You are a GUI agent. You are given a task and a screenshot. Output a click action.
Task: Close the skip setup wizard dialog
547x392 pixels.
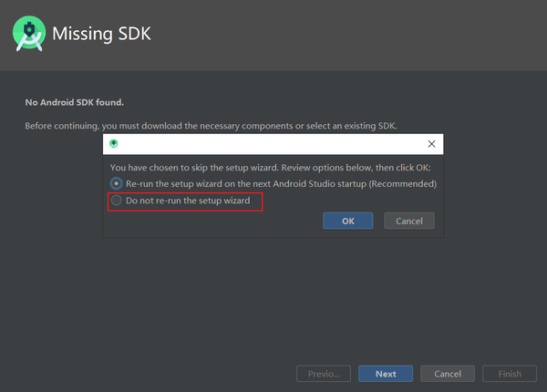click(x=432, y=144)
